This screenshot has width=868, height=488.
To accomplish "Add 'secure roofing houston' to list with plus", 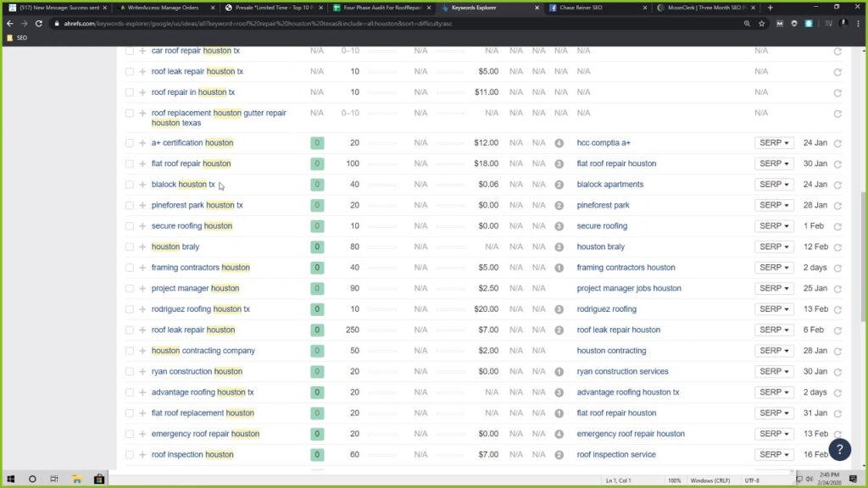I will 142,226.
